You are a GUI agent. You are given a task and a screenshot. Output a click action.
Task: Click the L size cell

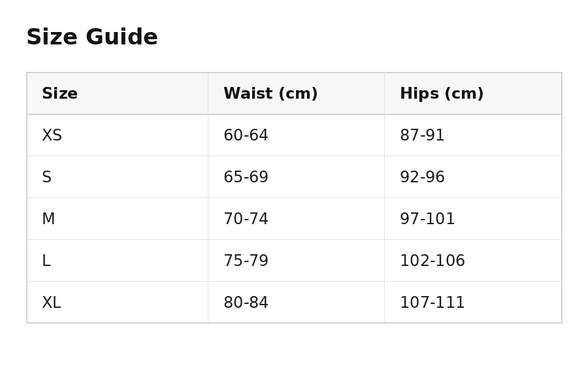point(118,261)
